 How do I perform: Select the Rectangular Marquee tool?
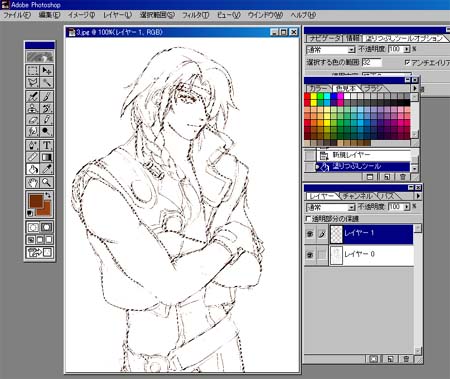[33, 71]
